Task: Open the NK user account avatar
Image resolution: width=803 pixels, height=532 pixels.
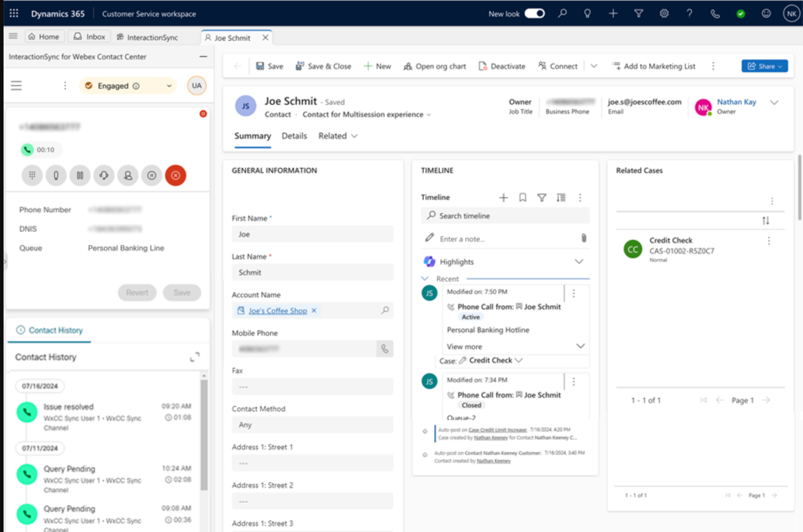Action: pos(791,13)
